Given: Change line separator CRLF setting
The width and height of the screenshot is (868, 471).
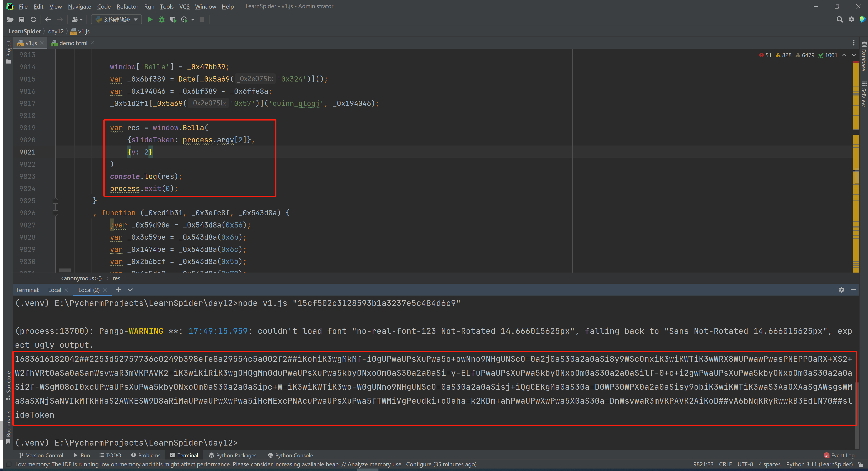Looking at the screenshot, I should [725, 464].
